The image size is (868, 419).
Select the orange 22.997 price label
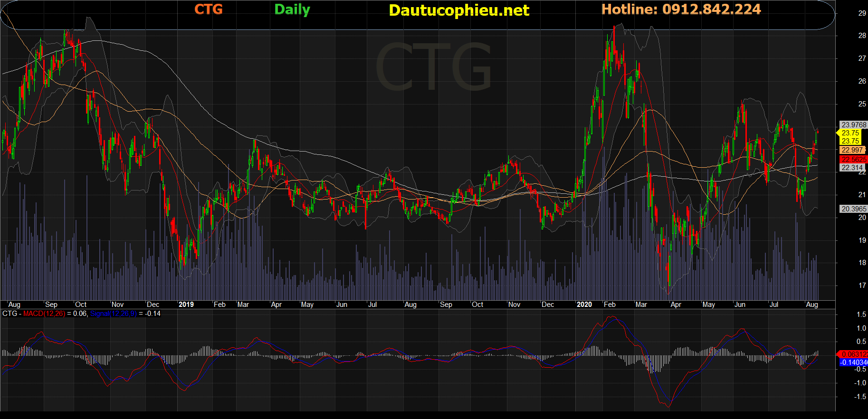[852, 150]
